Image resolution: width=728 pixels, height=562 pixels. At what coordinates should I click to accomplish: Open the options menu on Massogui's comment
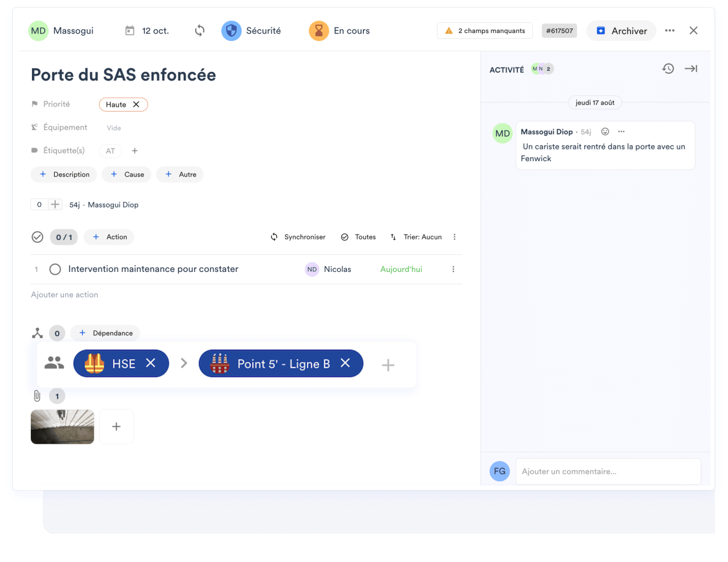tap(621, 131)
